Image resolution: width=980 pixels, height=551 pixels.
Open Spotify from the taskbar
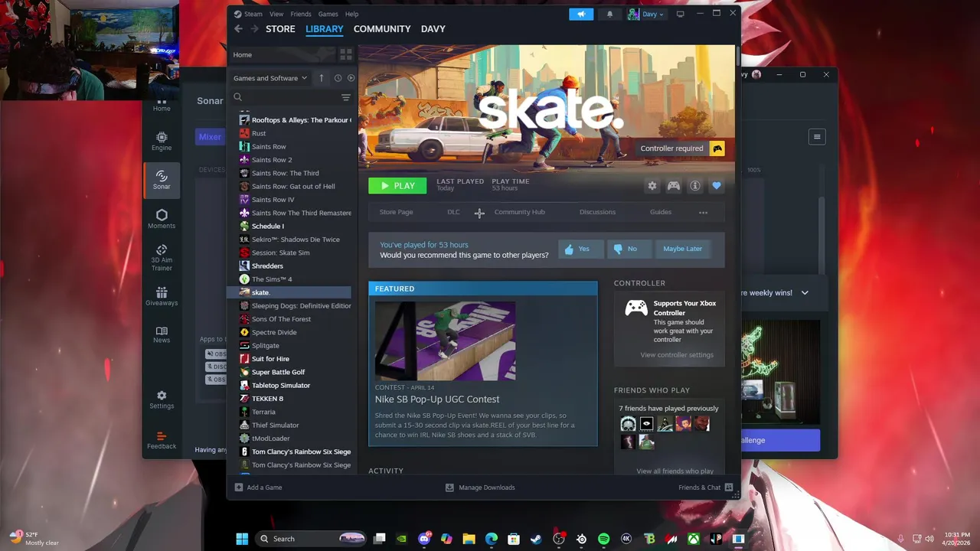pos(603,539)
